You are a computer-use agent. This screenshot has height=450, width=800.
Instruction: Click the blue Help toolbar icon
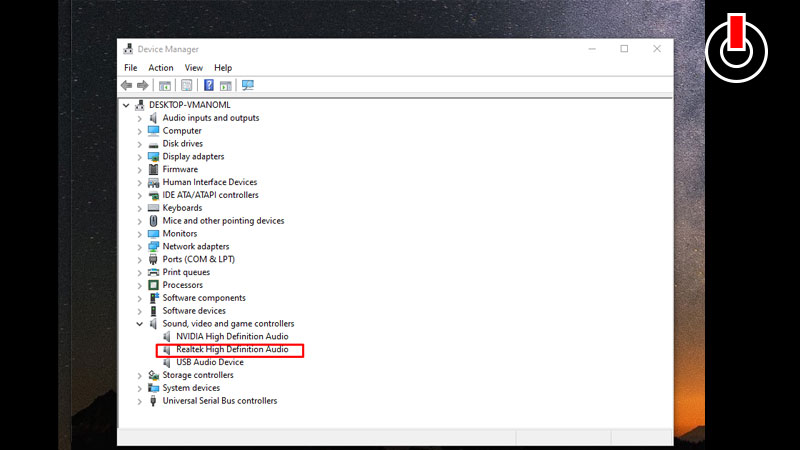209,85
